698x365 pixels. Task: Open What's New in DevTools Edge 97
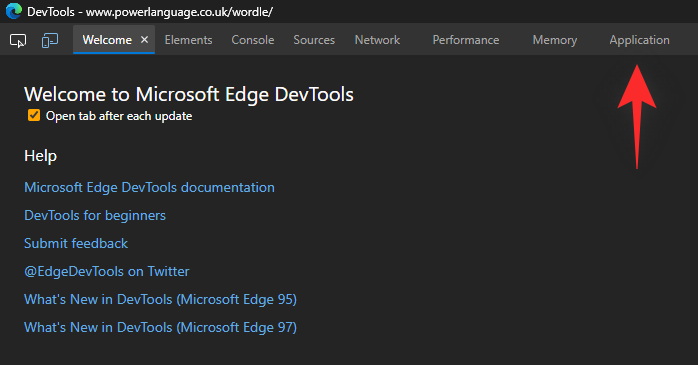click(x=160, y=327)
